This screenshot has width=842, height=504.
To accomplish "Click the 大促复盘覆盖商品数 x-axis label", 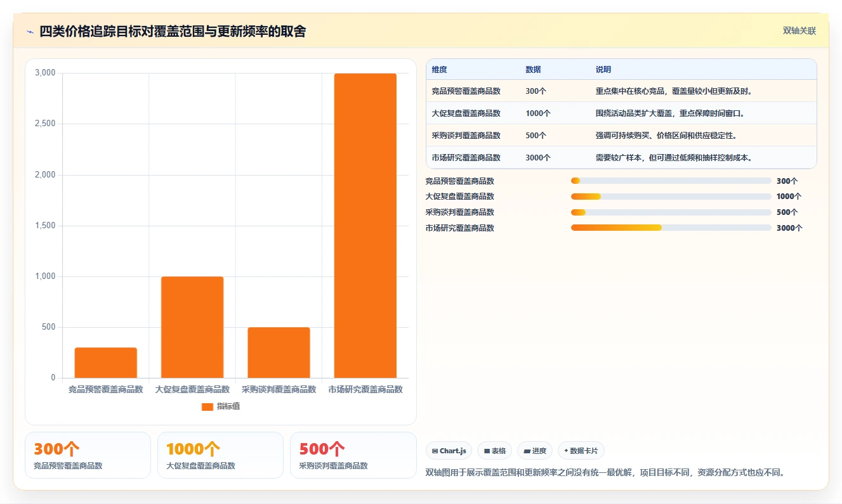I will [192, 389].
